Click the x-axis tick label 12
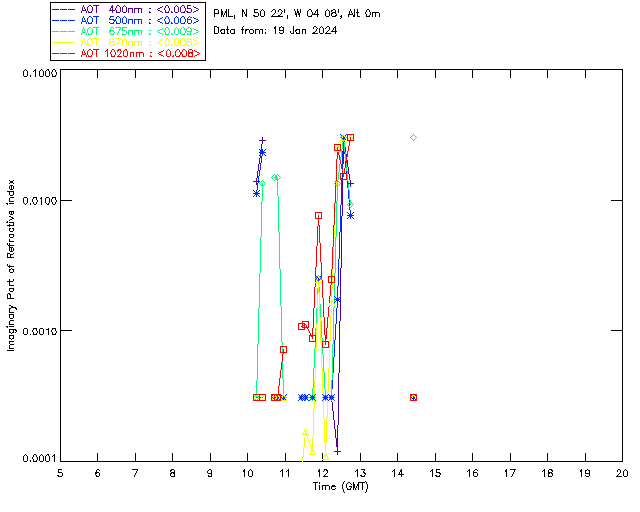Viewport: 640px width, 512px height. point(322,473)
